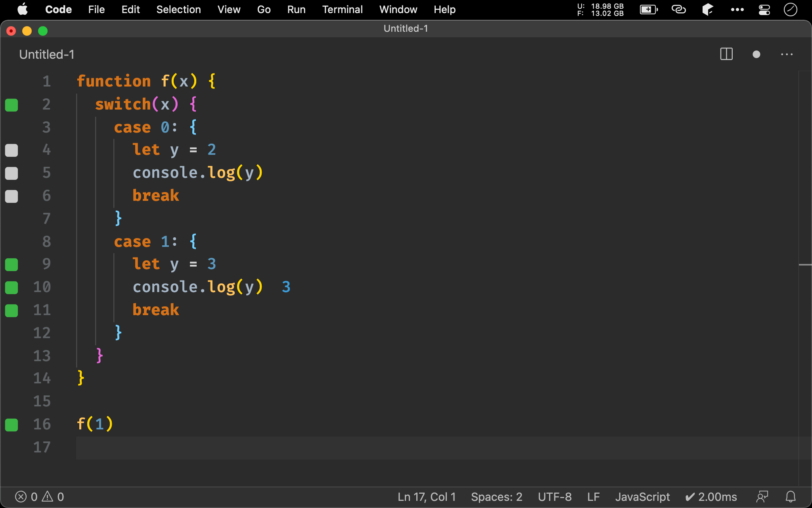Image resolution: width=812 pixels, height=508 pixels.
Task: Place cursor on empty line 17
Action: (x=238, y=448)
